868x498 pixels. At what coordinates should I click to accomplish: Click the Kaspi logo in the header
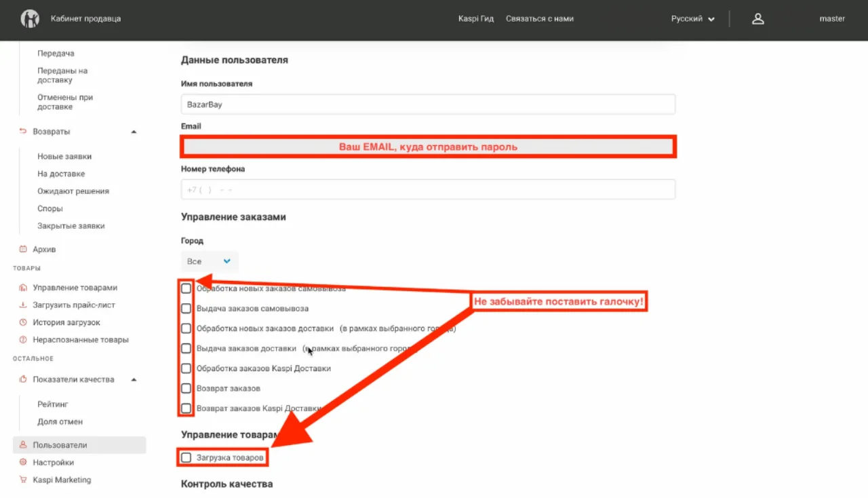[x=30, y=19]
